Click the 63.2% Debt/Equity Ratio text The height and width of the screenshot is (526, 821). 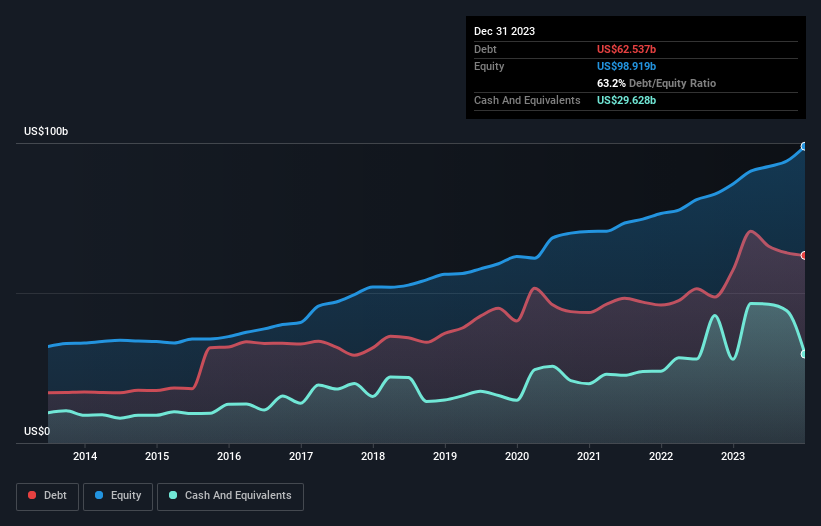coord(656,83)
